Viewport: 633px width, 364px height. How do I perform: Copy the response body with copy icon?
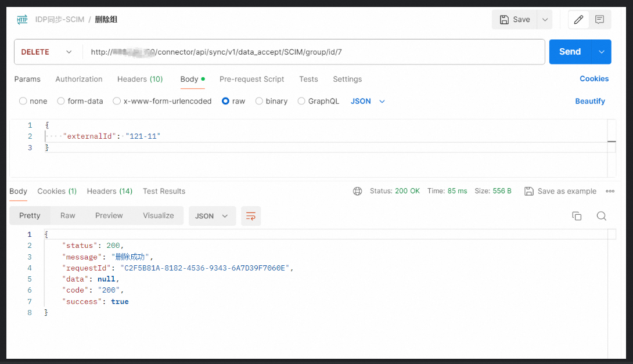[x=577, y=216]
